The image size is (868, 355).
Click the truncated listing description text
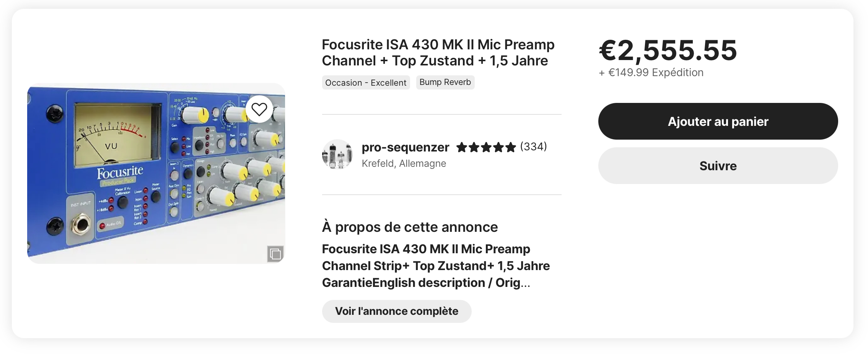point(436,266)
